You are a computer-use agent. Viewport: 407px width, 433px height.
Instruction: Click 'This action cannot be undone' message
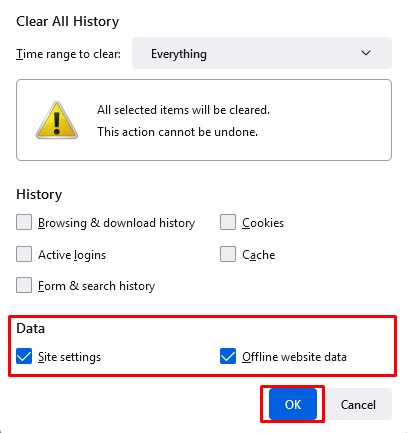pos(177,132)
